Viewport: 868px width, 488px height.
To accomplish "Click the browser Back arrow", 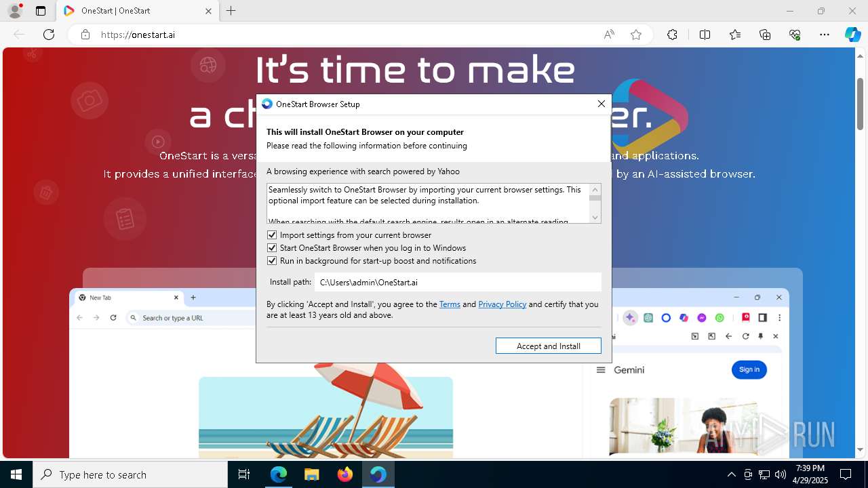I will [x=19, y=35].
